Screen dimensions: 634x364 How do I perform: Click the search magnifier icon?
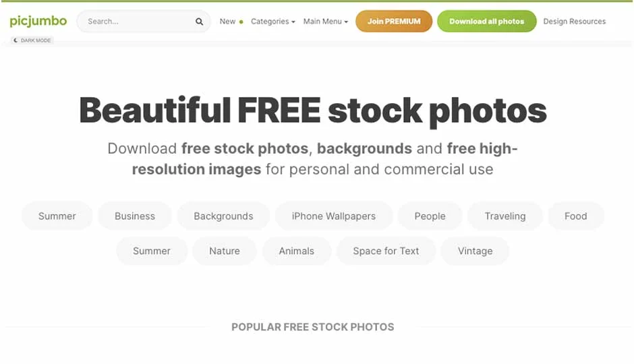pos(199,22)
